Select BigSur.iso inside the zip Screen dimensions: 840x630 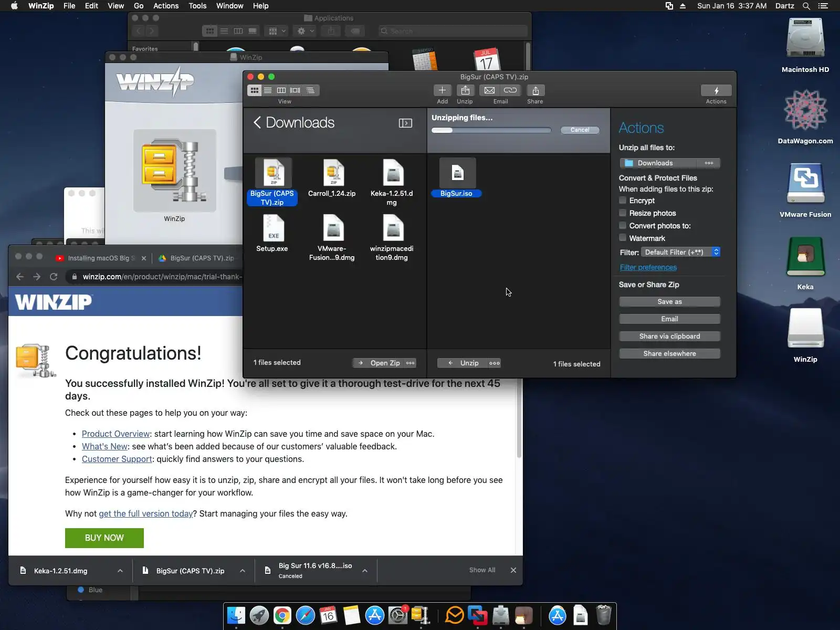click(457, 178)
